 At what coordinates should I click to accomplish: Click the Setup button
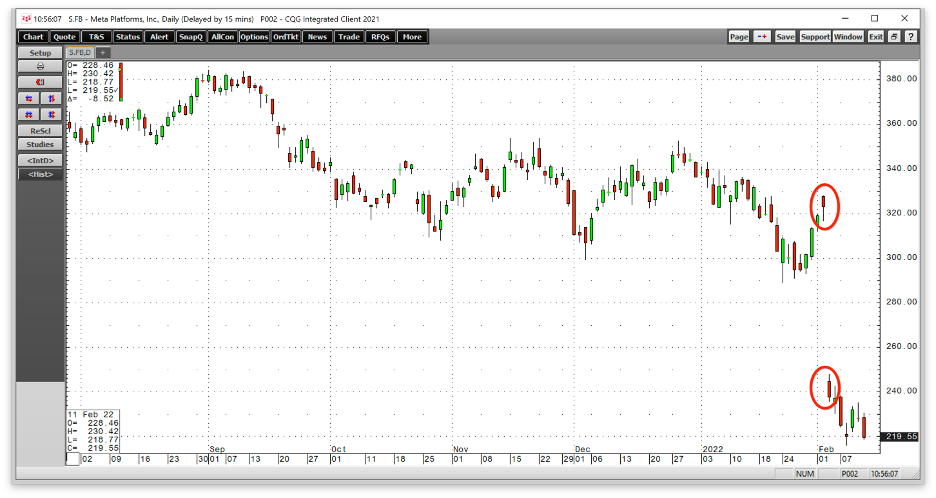coord(40,53)
